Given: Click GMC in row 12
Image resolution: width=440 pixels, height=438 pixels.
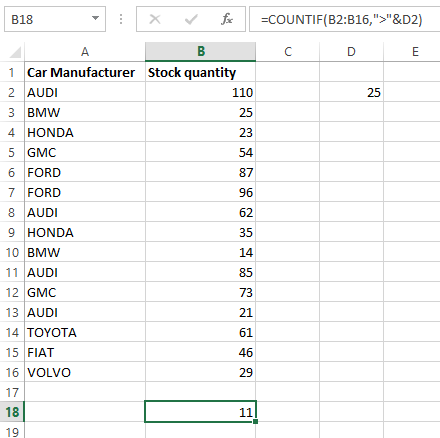Looking at the screenshot, I should [85, 292].
